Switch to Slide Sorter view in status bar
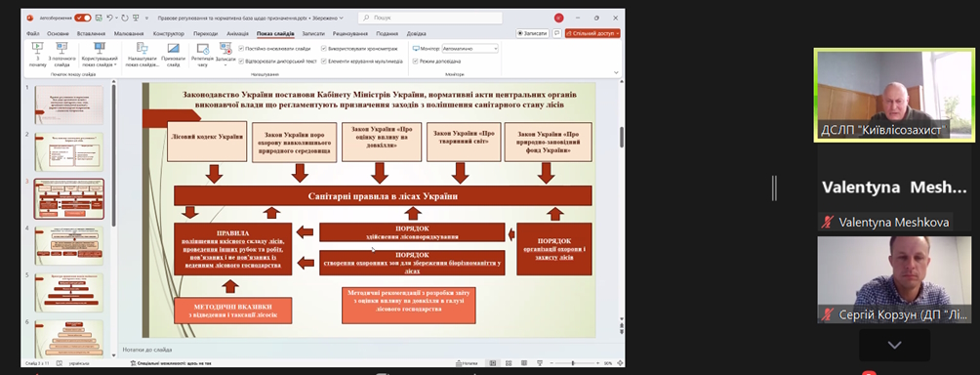The width and height of the screenshot is (980, 375). pos(509,363)
